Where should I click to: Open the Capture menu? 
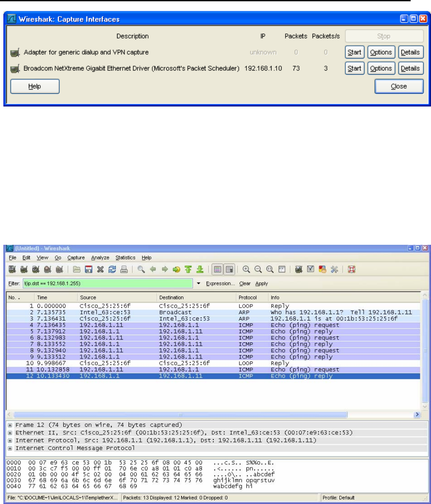76,258
